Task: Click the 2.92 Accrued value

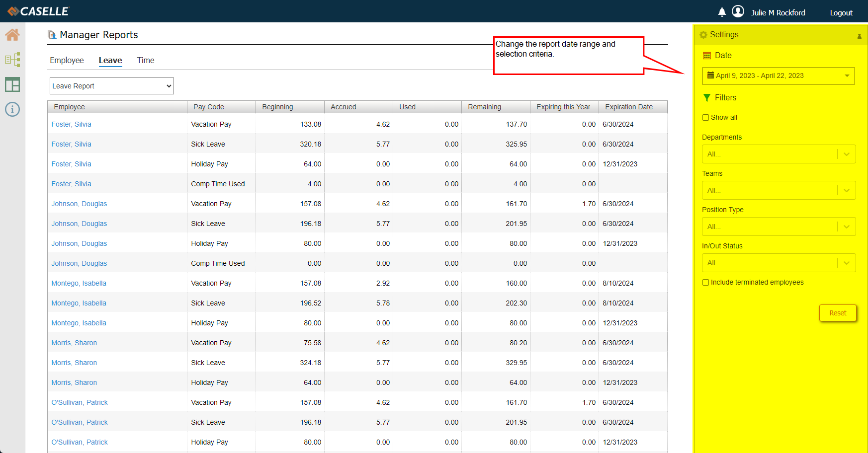Action: [x=383, y=283]
